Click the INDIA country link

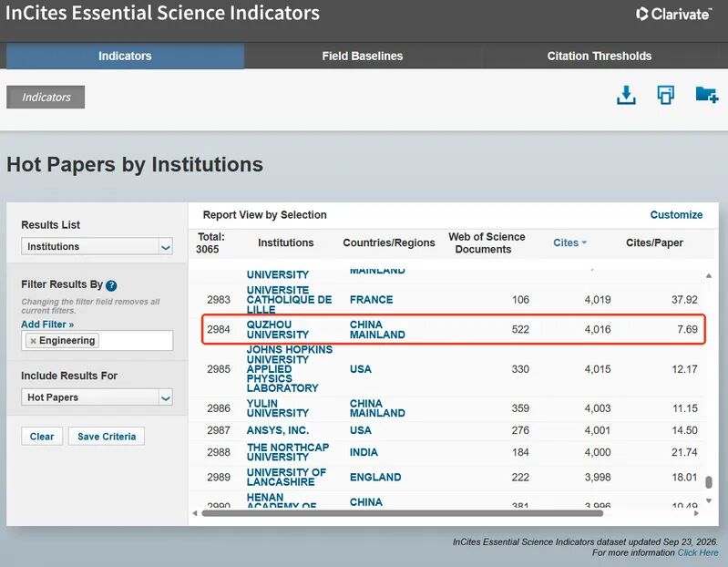[x=364, y=452]
